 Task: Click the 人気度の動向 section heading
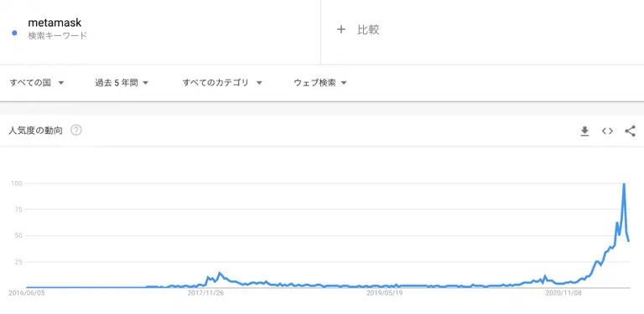[x=36, y=131]
